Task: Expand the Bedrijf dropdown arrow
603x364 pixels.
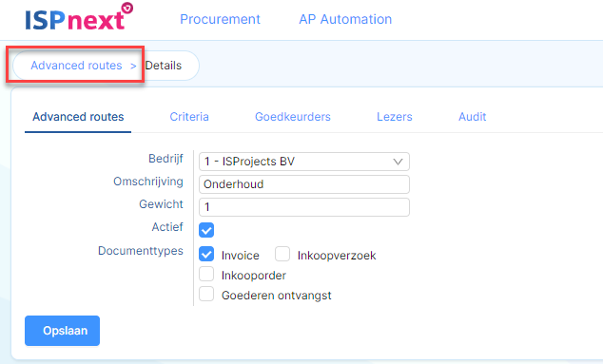Action: click(x=398, y=162)
